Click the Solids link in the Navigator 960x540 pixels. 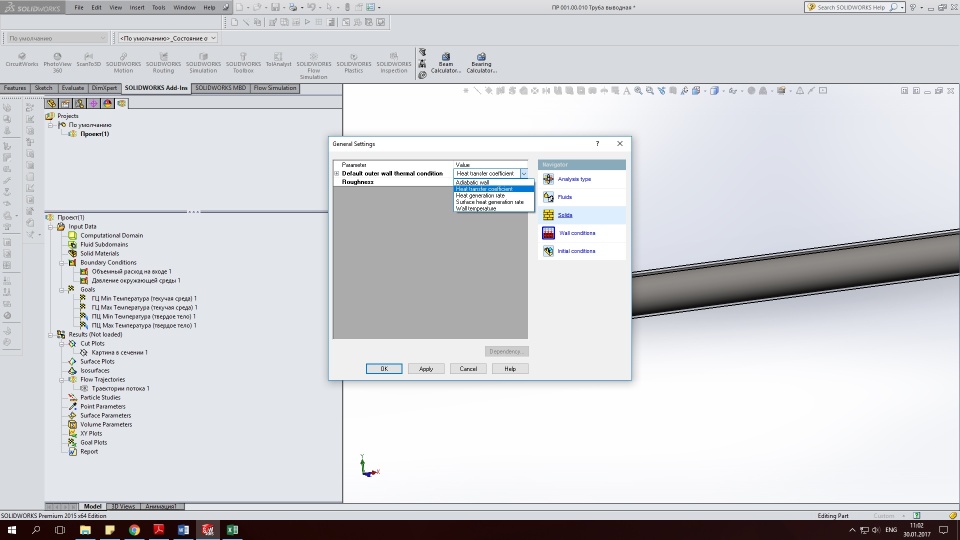[564, 215]
